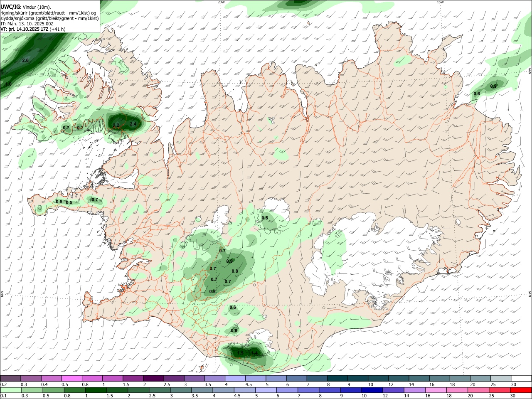The height and width of the screenshot is (399, 532).
Task: Click the 'slydda/snjókoma' legend description line
Action: click(x=49, y=18)
